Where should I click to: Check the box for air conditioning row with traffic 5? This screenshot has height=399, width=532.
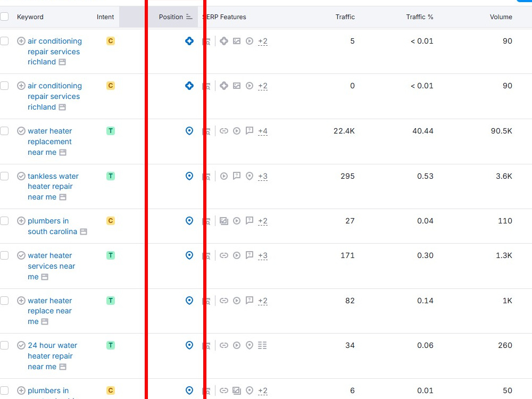(x=4, y=41)
